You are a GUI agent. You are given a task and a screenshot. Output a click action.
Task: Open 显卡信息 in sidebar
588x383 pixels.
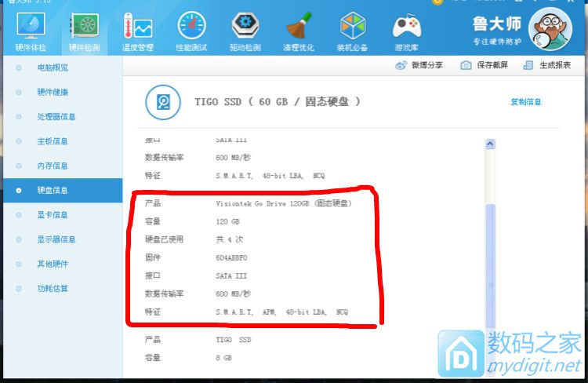pyautogui.click(x=52, y=215)
